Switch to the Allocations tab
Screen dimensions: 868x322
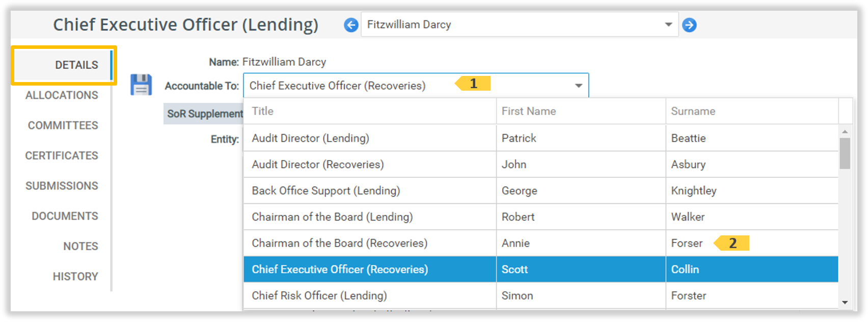click(x=62, y=95)
